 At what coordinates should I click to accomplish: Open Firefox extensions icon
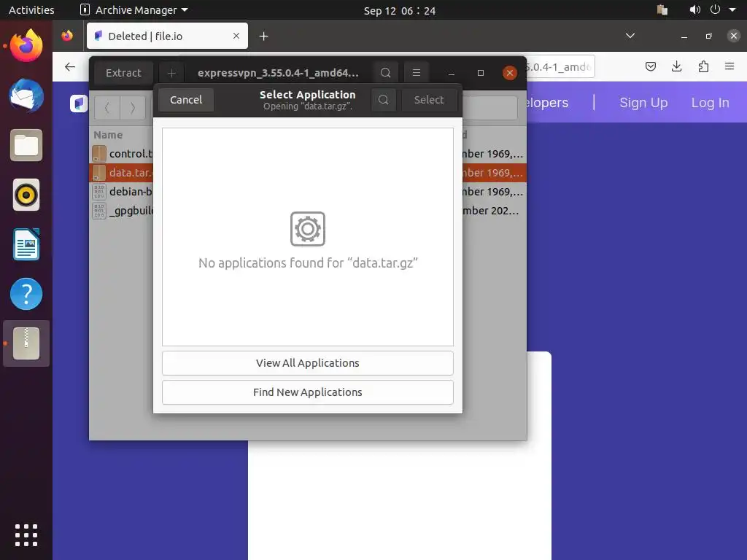tap(703, 66)
